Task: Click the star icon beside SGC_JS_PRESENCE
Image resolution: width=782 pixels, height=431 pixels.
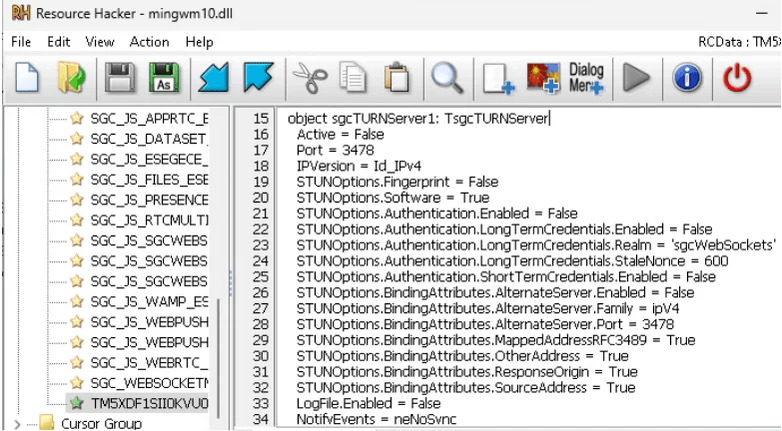Action: 76,199
